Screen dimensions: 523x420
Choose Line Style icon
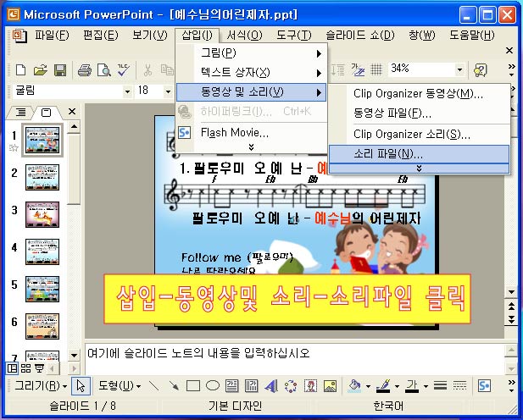coord(440,386)
